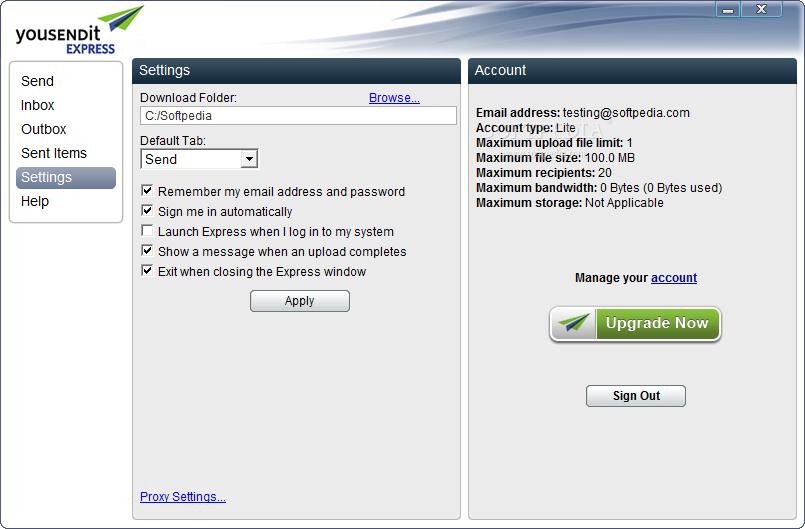Click the Maximum storage: Not Applicable line
Screen dimensions: 805x529
click(x=570, y=203)
